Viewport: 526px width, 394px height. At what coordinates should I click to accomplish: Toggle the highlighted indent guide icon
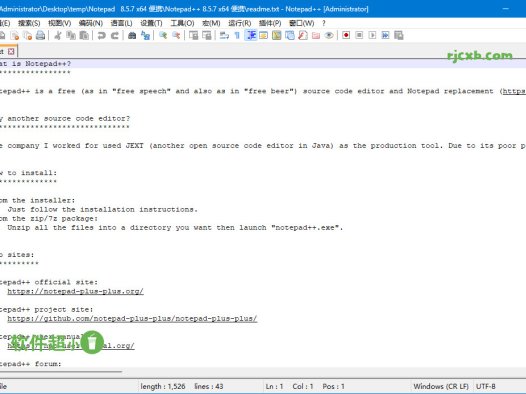tap(251, 35)
